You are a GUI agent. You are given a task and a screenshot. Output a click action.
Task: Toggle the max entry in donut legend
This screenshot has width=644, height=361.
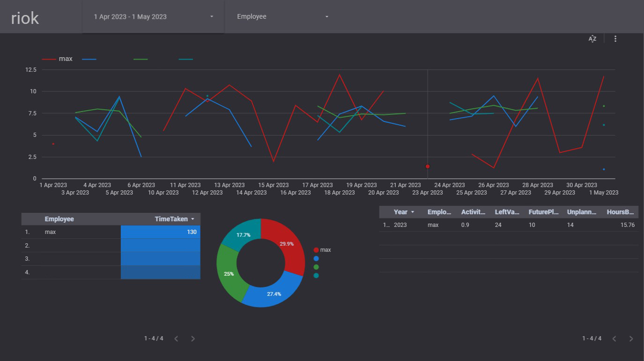click(x=322, y=250)
